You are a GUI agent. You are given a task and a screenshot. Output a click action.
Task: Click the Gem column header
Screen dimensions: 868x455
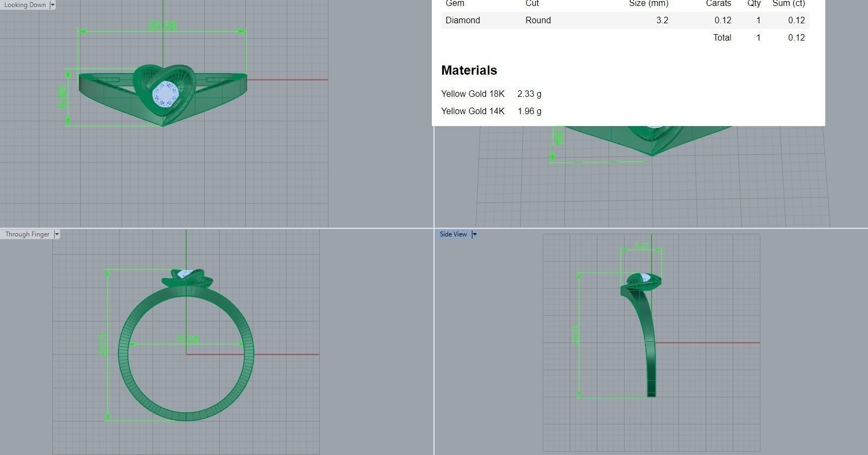(x=455, y=3)
